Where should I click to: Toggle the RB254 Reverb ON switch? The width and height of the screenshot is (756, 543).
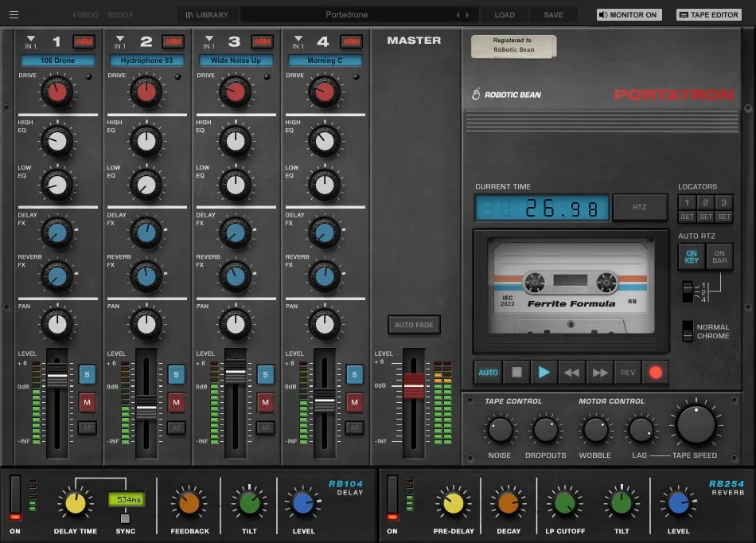coord(392,499)
